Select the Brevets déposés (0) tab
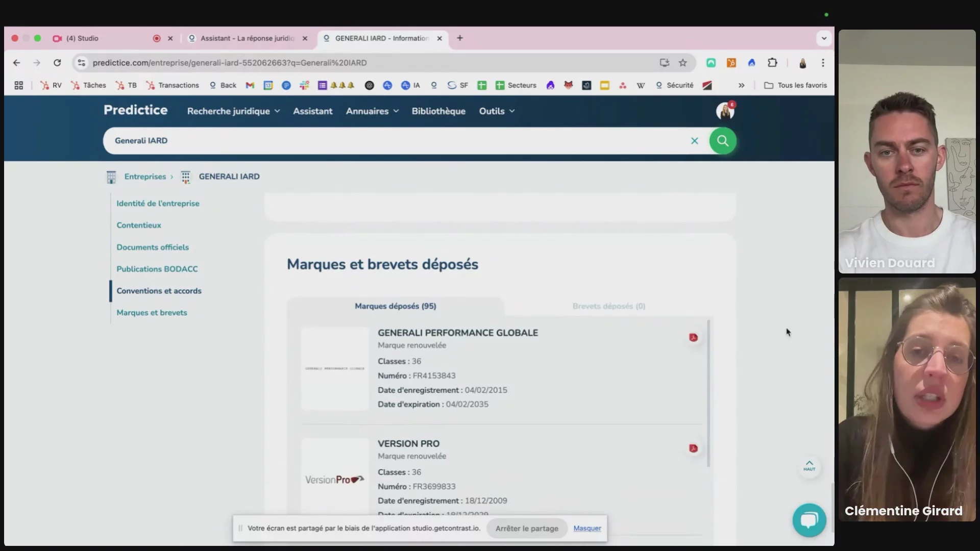980x551 pixels. 609,306
